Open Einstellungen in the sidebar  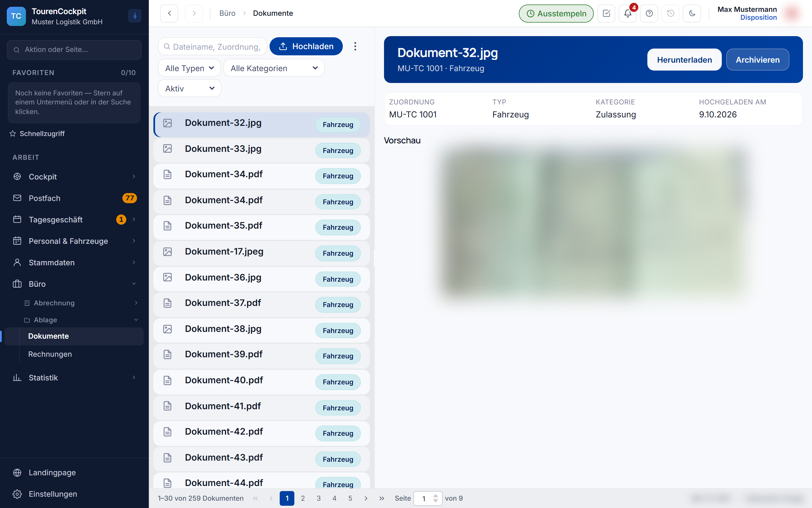click(74, 494)
